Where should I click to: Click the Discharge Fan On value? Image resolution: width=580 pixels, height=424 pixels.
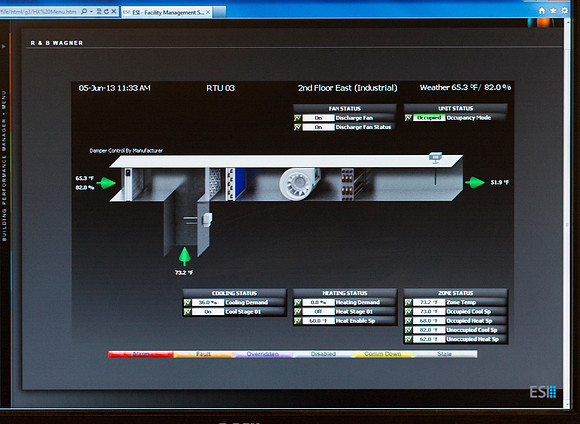(x=318, y=118)
